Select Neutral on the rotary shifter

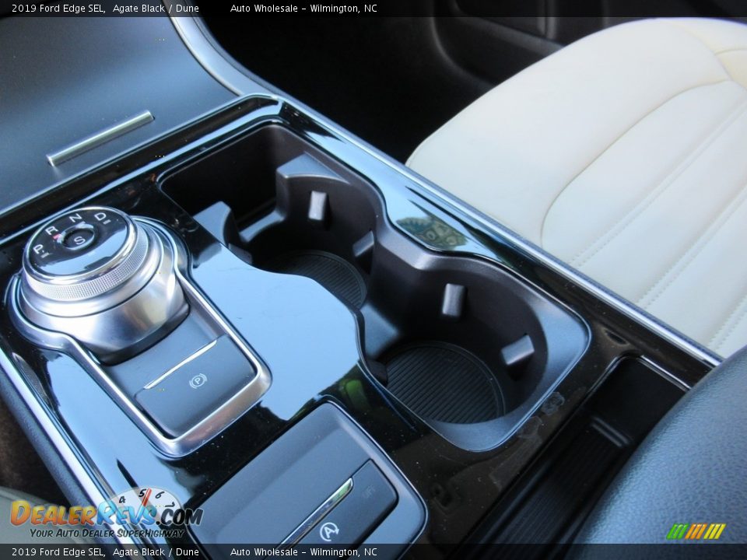[x=75, y=216]
